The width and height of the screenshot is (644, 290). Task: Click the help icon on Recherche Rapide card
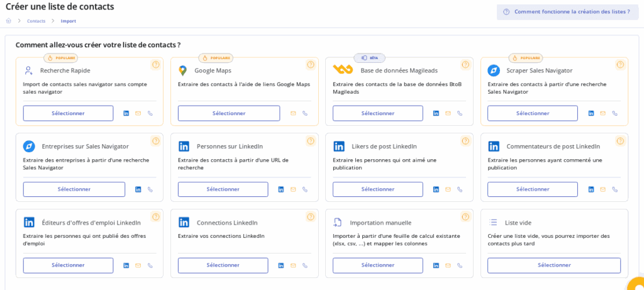(x=155, y=65)
